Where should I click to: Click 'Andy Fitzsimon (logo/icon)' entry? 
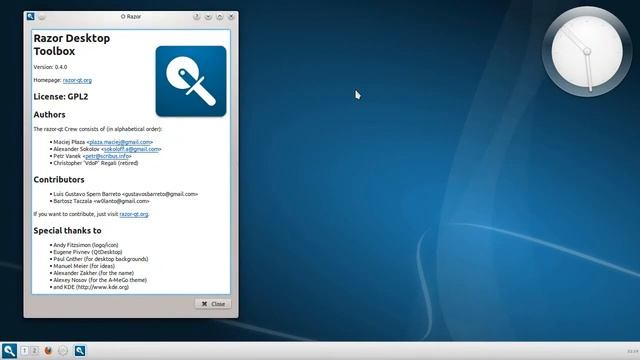[x=86, y=245]
